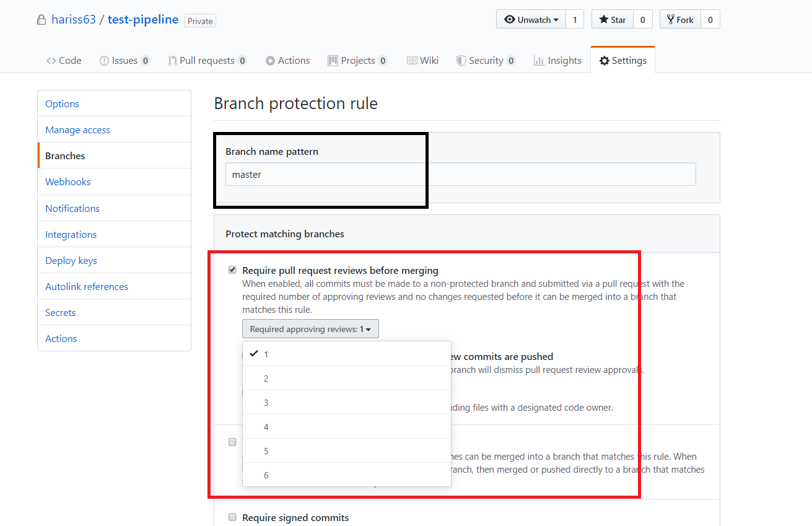Click the Security shield icon
Screen dimensions: 812x526
(461, 60)
